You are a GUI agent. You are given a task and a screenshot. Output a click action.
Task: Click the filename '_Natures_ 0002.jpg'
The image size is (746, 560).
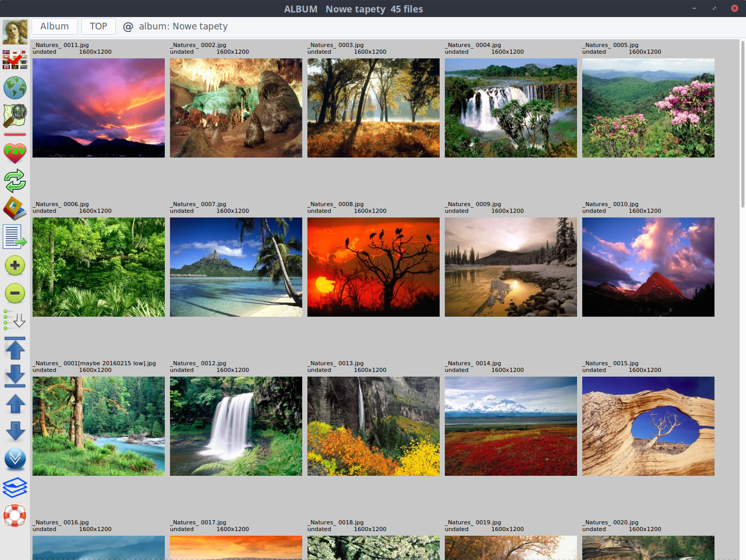[x=198, y=45]
